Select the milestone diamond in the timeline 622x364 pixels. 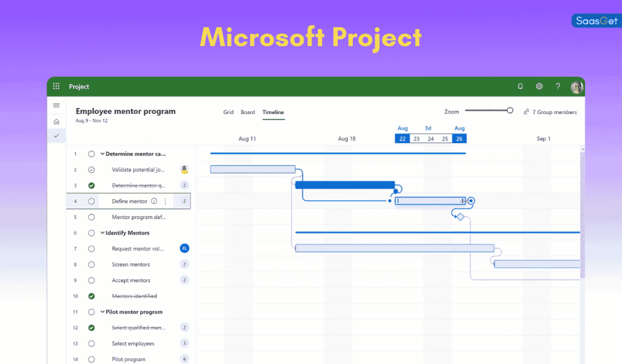pos(460,217)
